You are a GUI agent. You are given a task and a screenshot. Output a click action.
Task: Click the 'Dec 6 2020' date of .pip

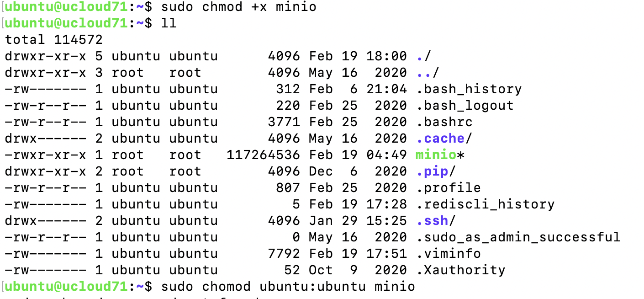pos(358,171)
